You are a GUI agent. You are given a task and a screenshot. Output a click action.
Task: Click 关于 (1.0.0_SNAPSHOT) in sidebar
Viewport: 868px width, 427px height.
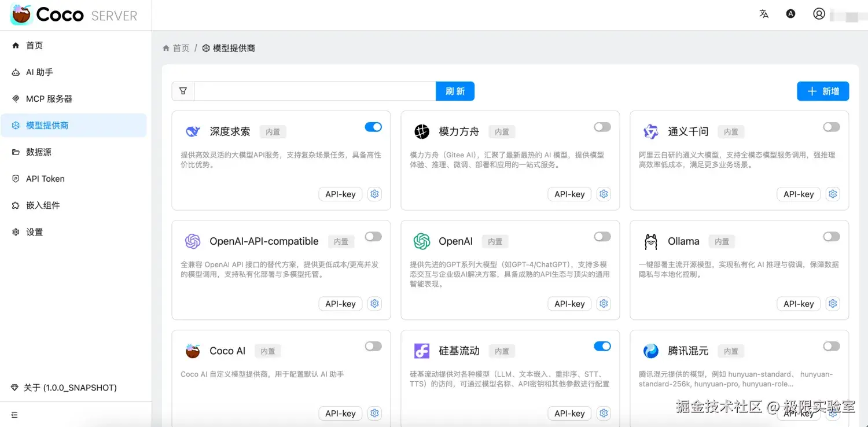click(x=70, y=388)
